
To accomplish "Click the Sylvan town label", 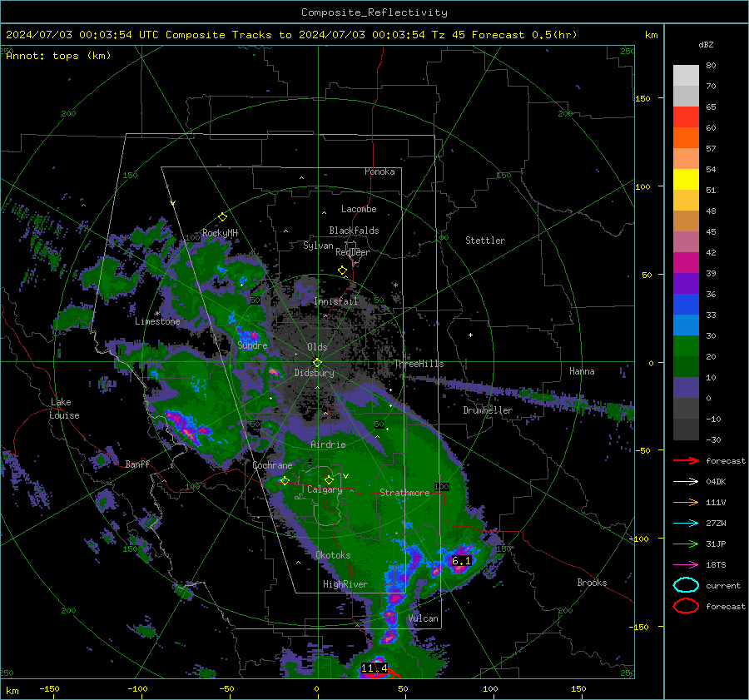I will (x=318, y=246).
